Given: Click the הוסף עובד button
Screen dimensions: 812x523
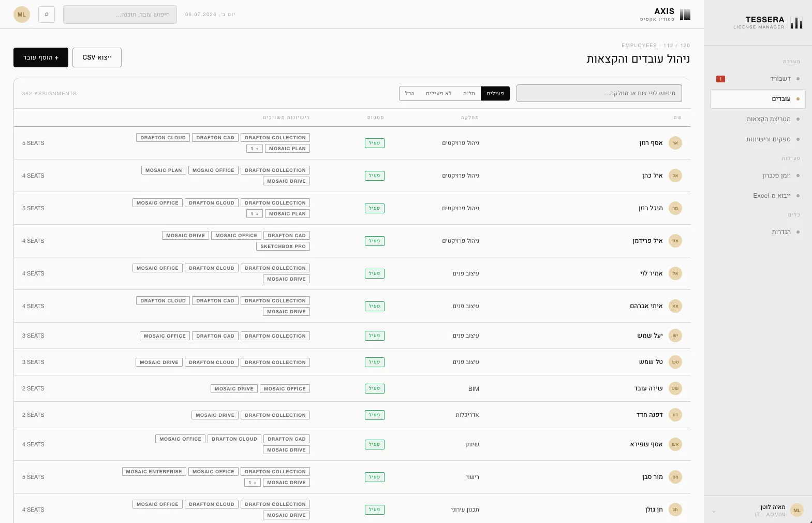Looking at the screenshot, I should 41,57.
